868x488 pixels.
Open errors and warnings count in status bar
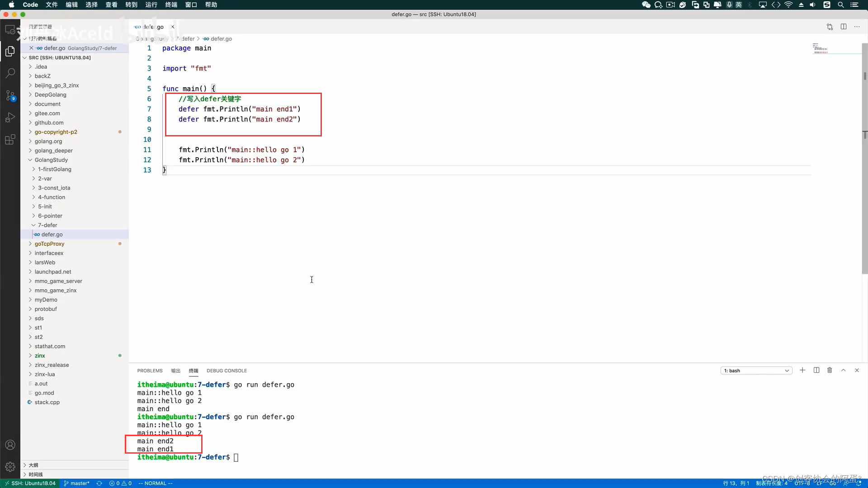pyautogui.click(x=120, y=483)
